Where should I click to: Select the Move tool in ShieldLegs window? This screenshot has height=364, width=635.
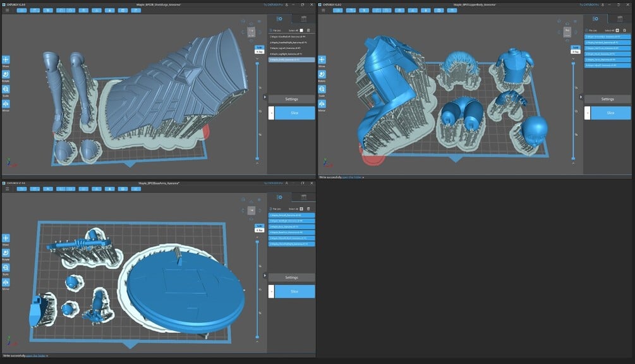coord(6,59)
